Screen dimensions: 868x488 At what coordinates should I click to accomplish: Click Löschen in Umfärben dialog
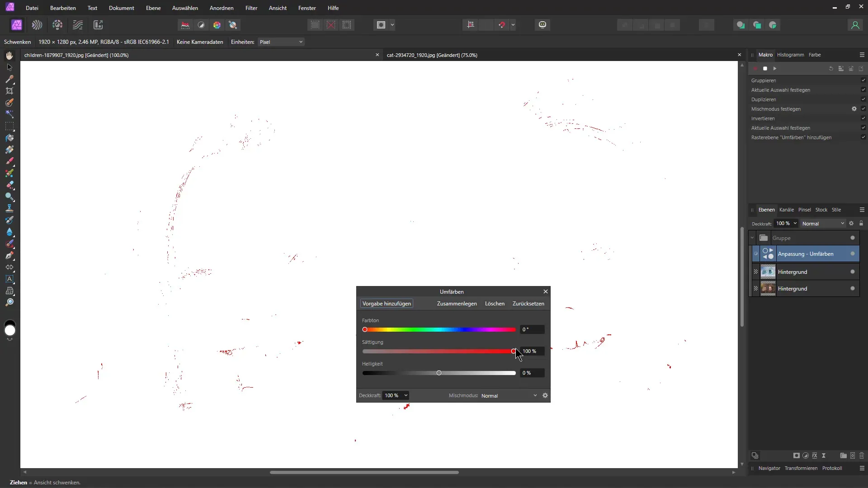click(x=495, y=304)
